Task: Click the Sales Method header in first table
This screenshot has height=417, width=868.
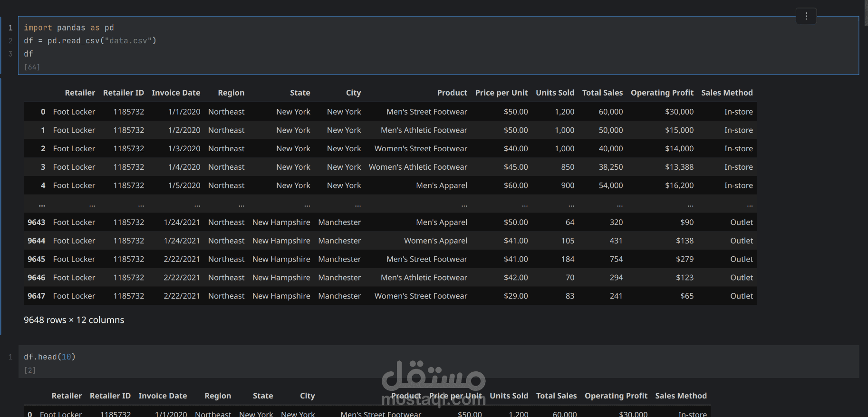Action: [727, 93]
